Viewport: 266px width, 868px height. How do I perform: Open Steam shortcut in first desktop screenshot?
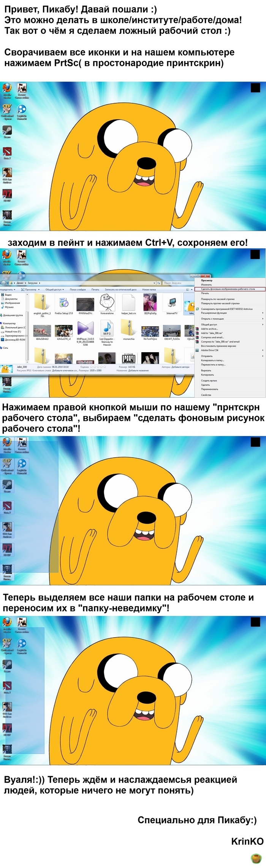tap(7, 132)
